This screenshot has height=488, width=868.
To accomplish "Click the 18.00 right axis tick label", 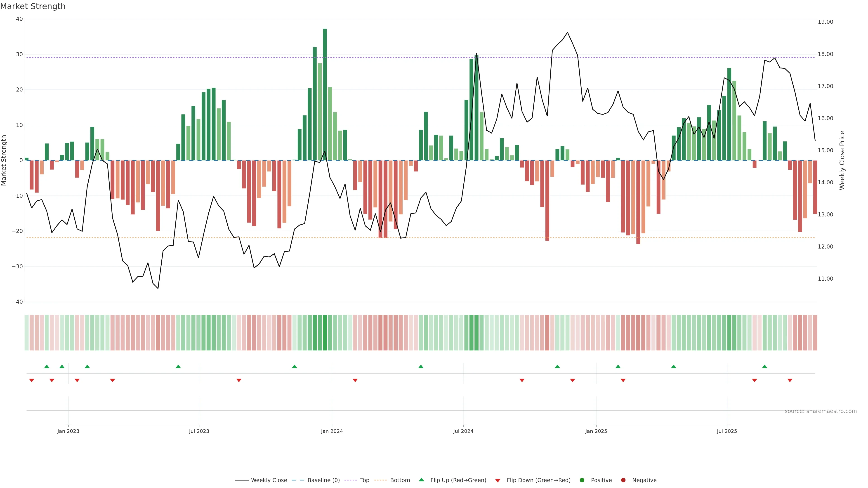I will click(x=825, y=54).
